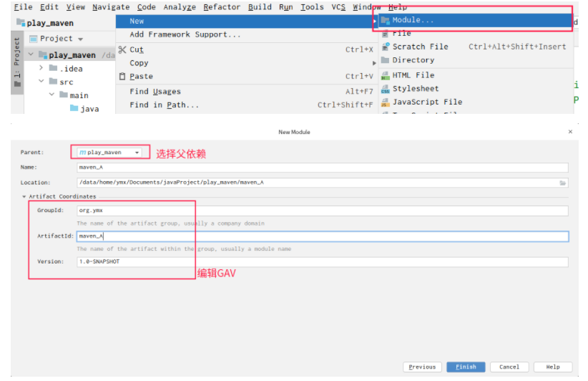
Task: Open the Project view dropdown arrow
Action: pyautogui.click(x=80, y=39)
